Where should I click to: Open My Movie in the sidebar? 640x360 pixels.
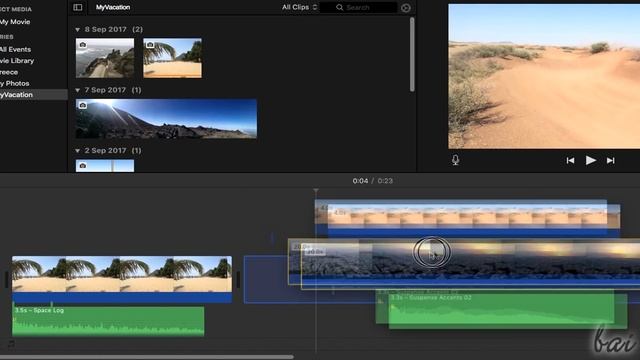pyautogui.click(x=15, y=22)
